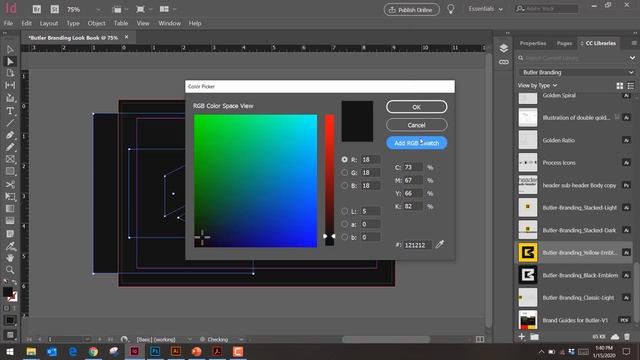This screenshot has height=360, width=640.
Task: Click the add content plus icon
Action: (522, 337)
